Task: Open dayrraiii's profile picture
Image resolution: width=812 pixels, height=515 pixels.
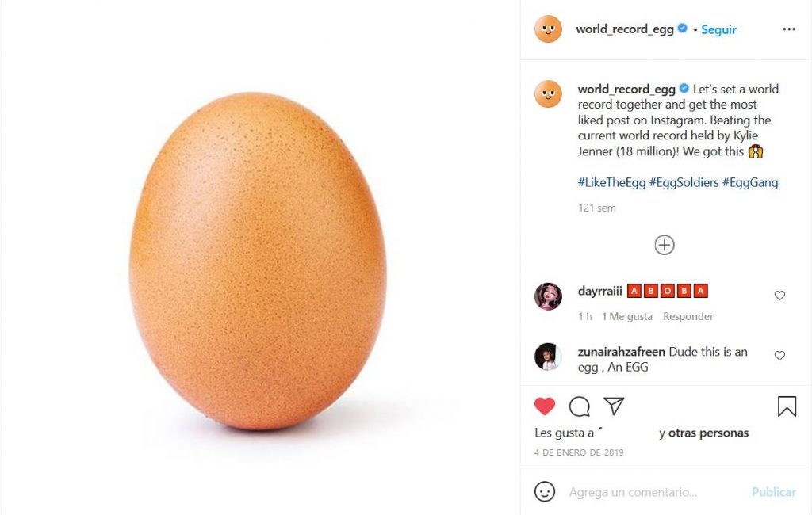Action: [x=548, y=296]
